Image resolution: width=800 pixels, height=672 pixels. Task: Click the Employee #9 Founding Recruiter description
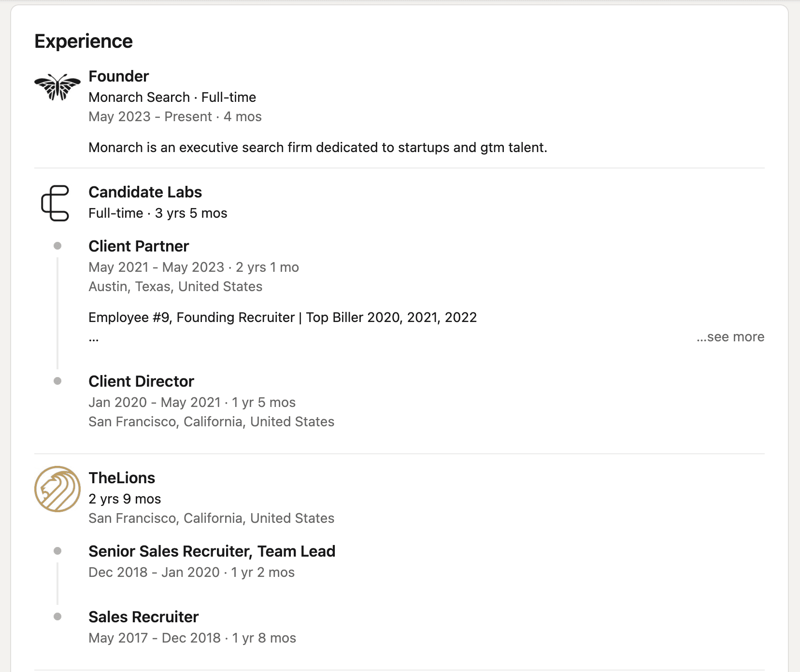tap(283, 318)
